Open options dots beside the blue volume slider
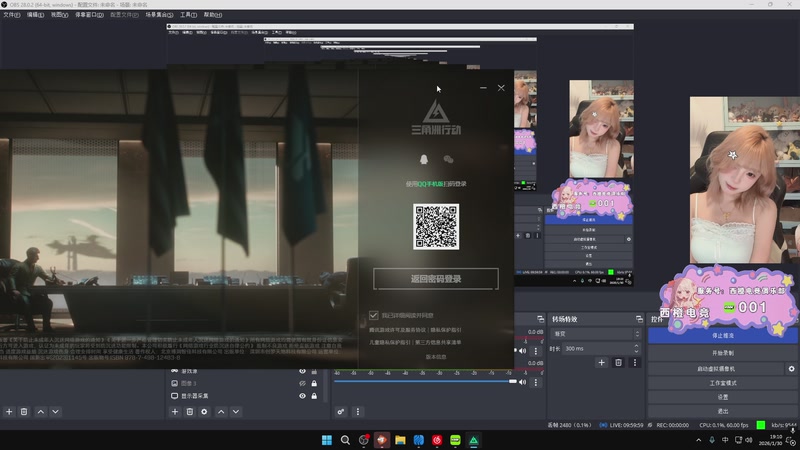This screenshot has width=800, height=450. coord(536,382)
